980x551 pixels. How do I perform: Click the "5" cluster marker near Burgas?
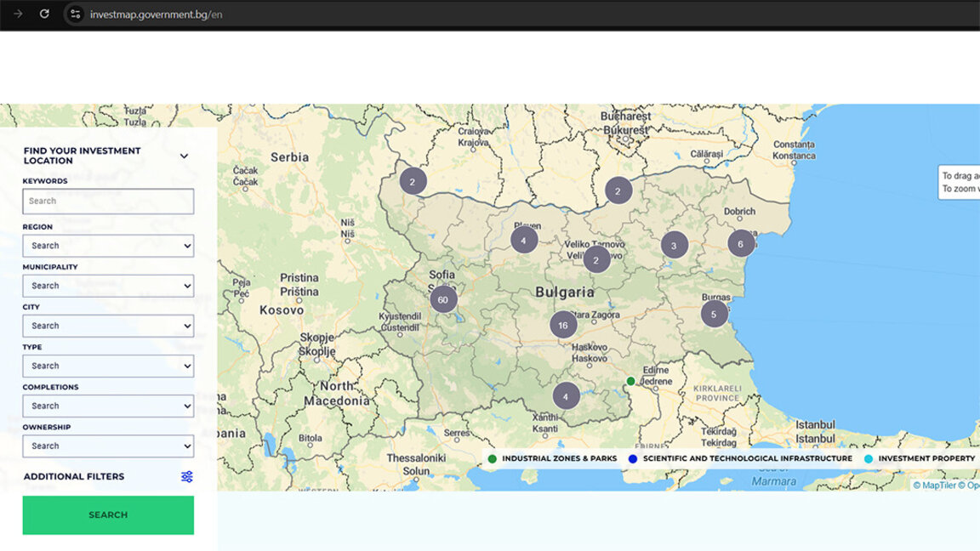pos(714,313)
